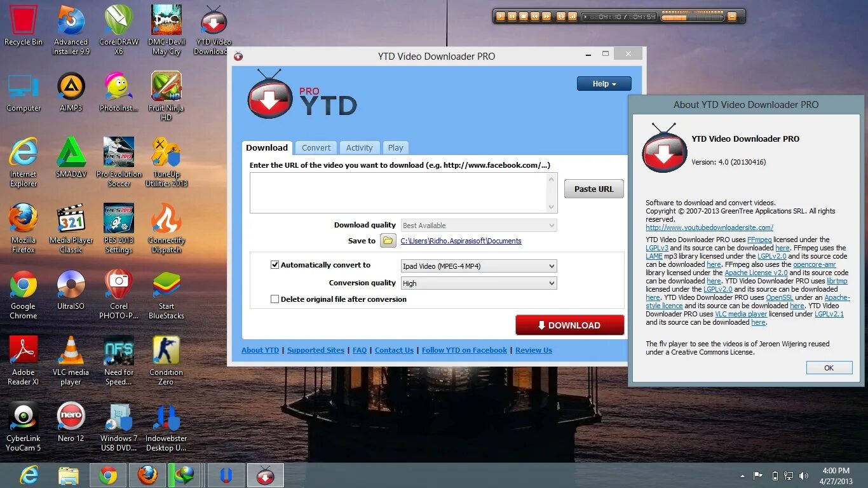The height and width of the screenshot is (488, 868).
Task: Click the battery icon in system tray
Action: tap(775, 476)
